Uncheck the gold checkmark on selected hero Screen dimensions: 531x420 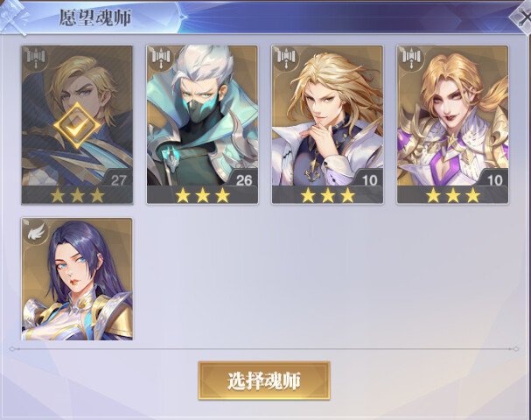[77, 126]
